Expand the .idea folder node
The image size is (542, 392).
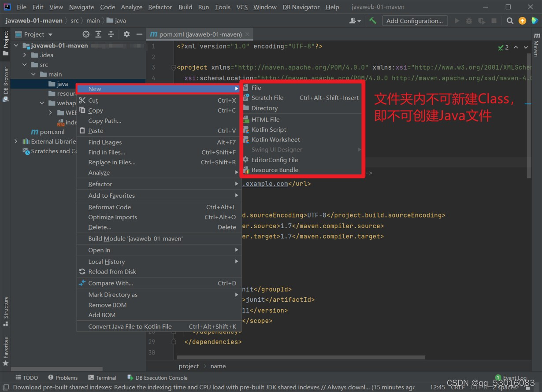click(25, 55)
